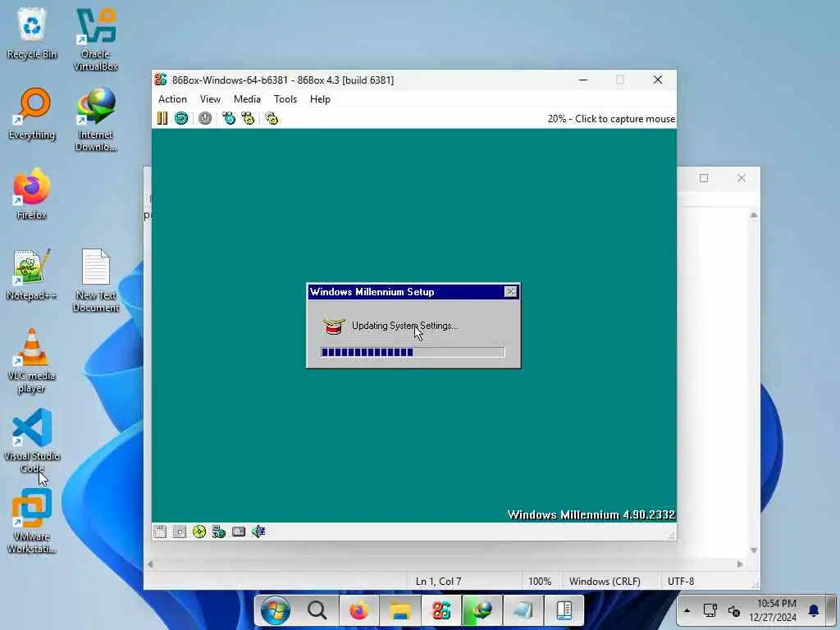Pause the emulation with the pause icon
Viewport: 840px width, 630px height.
pyautogui.click(x=162, y=118)
